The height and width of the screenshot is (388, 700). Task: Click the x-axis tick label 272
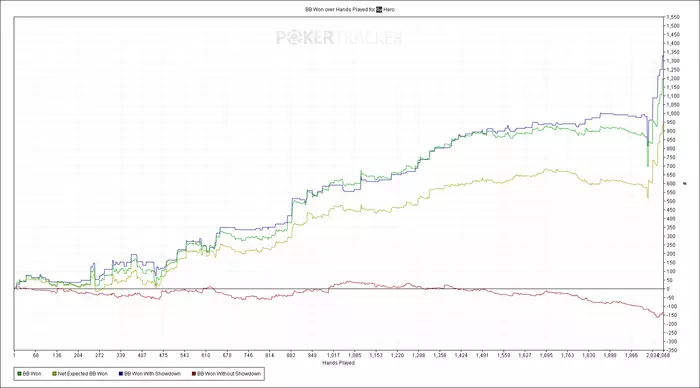point(100,355)
